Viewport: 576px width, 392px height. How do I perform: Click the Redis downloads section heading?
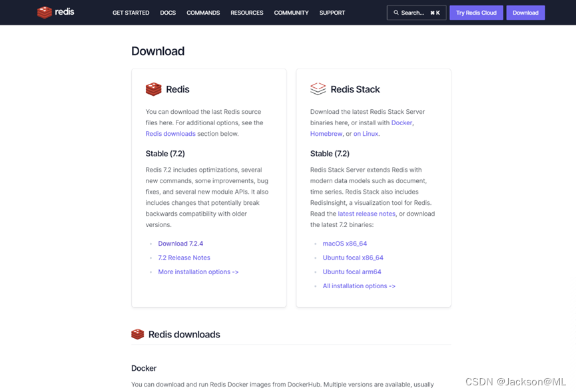[x=184, y=334]
